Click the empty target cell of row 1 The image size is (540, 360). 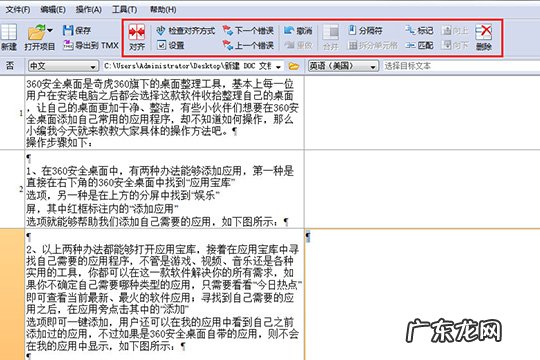[x=422, y=113]
